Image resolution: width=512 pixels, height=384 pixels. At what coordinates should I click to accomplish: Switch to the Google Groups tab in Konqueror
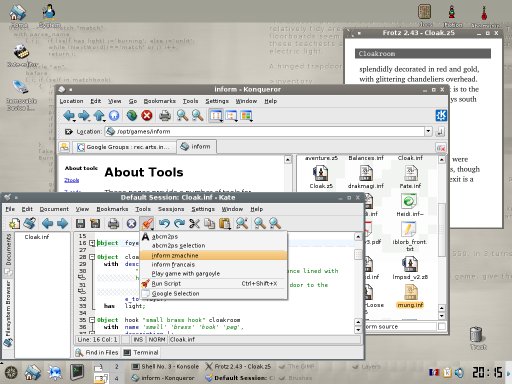(x=124, y=147)
